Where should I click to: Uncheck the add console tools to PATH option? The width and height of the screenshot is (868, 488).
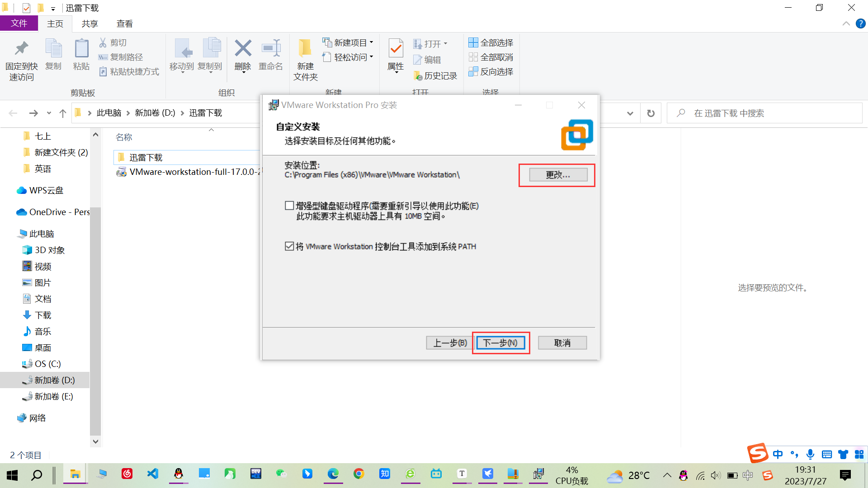click(289, 246)
